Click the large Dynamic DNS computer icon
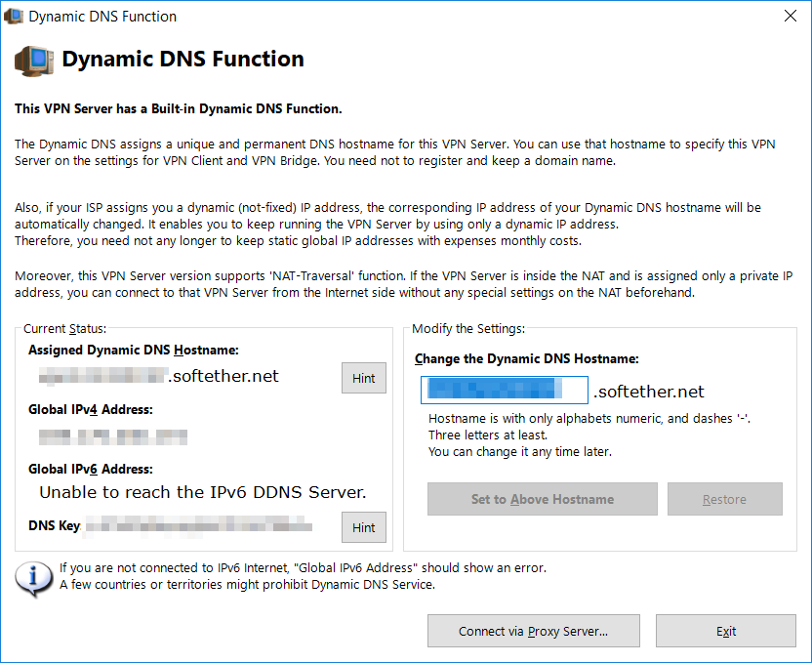812x663 pixels. pos(34,62)
